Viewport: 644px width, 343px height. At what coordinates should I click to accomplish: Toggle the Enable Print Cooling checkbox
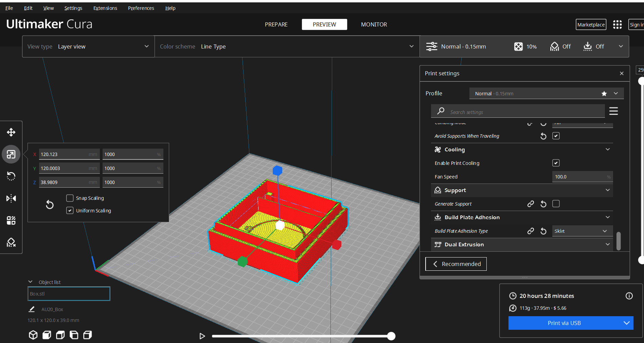(556, 163)
